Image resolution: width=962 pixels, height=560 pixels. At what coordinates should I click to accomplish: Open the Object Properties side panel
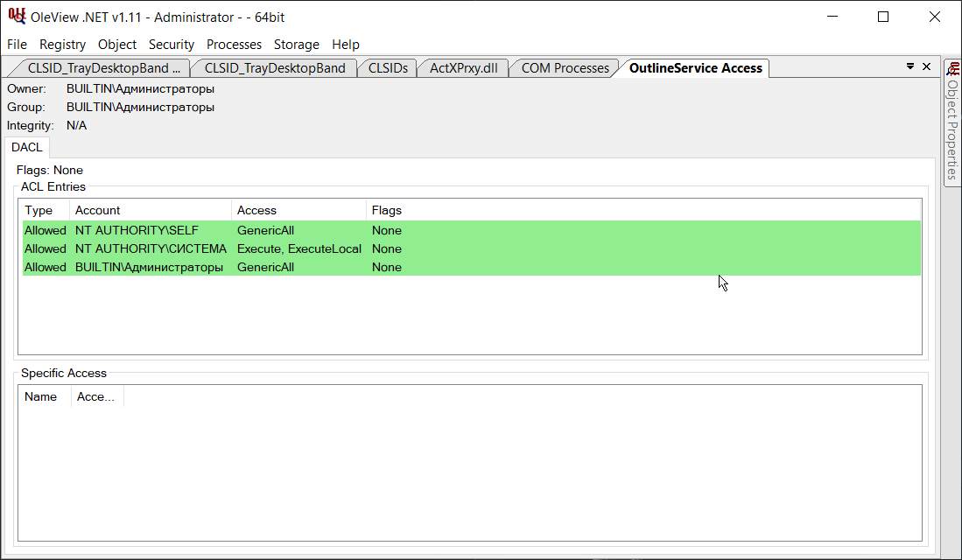tap(952, 122)
